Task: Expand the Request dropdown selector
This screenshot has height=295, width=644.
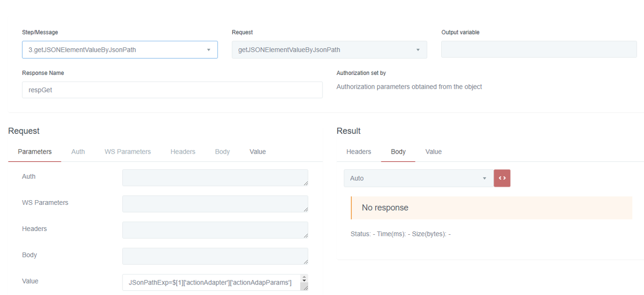Action: [x=329, y=50]
